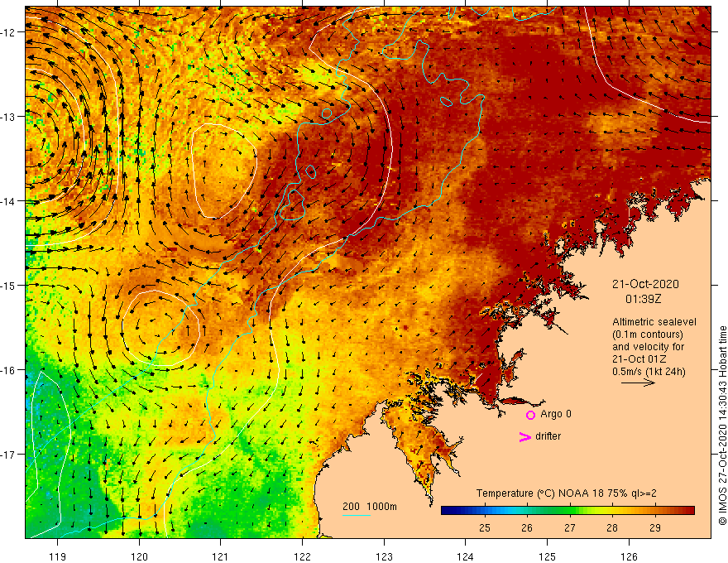728x563 pixels.
Task: Click the 'and velocity for' legend line
Action: click(x=648, y=347)
